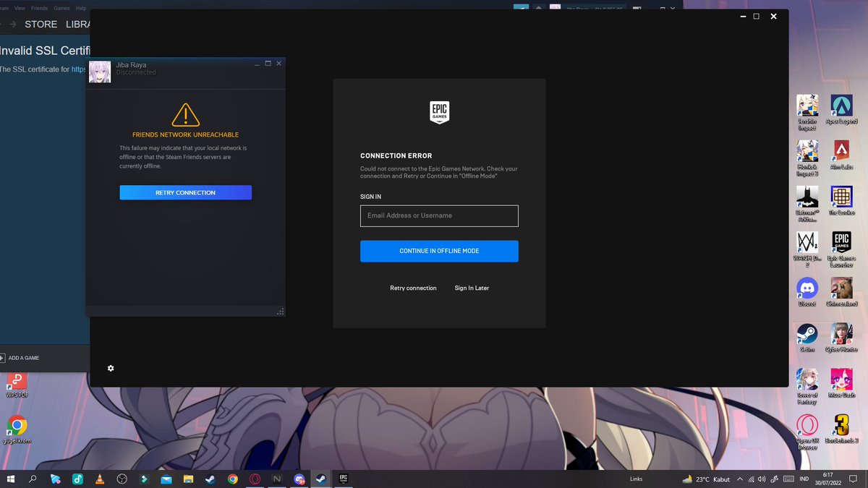
Task: Open Steam desktop shortcut
Action: tap(807, 338)
